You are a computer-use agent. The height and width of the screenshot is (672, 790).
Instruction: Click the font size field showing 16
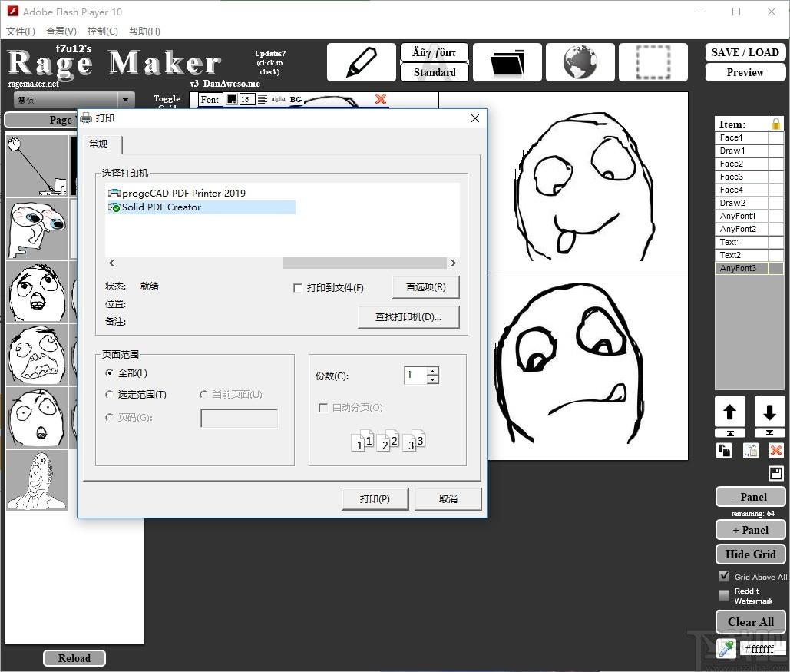click(x=246, y=99)
